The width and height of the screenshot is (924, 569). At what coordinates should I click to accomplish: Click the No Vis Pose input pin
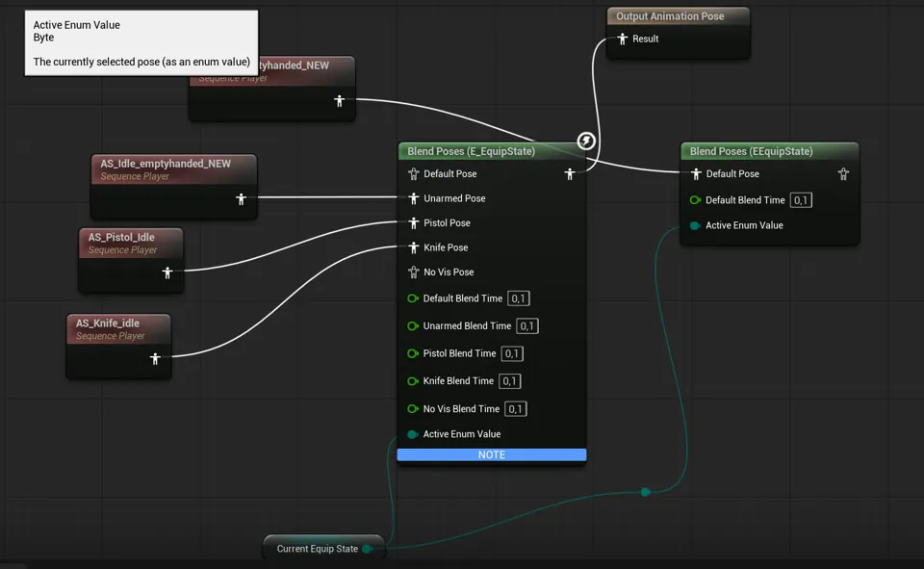coord(413,272)
